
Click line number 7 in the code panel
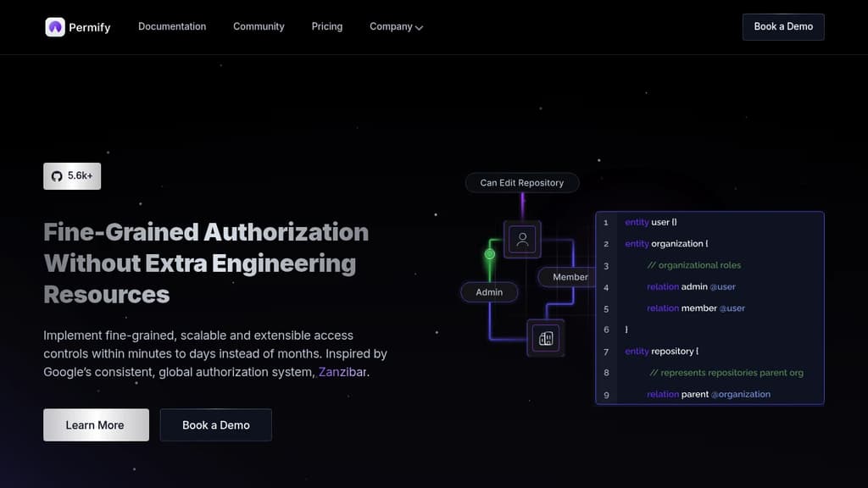point(604,351)
